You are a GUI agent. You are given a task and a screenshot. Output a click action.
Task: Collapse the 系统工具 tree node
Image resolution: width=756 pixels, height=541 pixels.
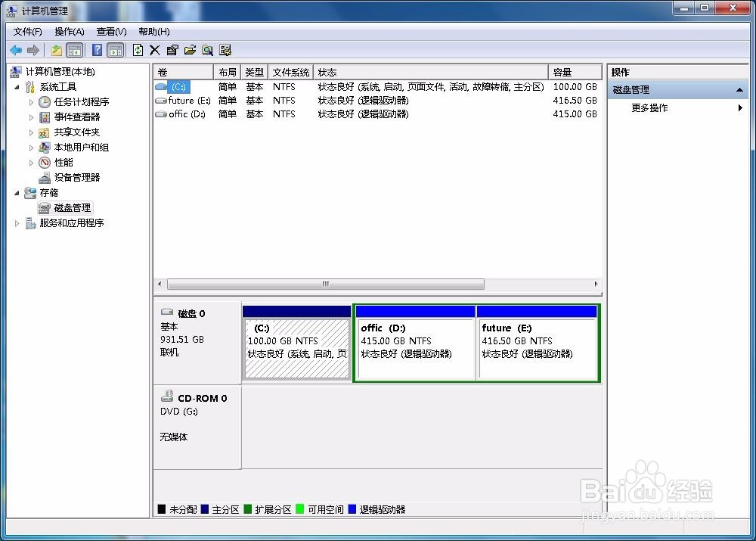pos(17,87)
